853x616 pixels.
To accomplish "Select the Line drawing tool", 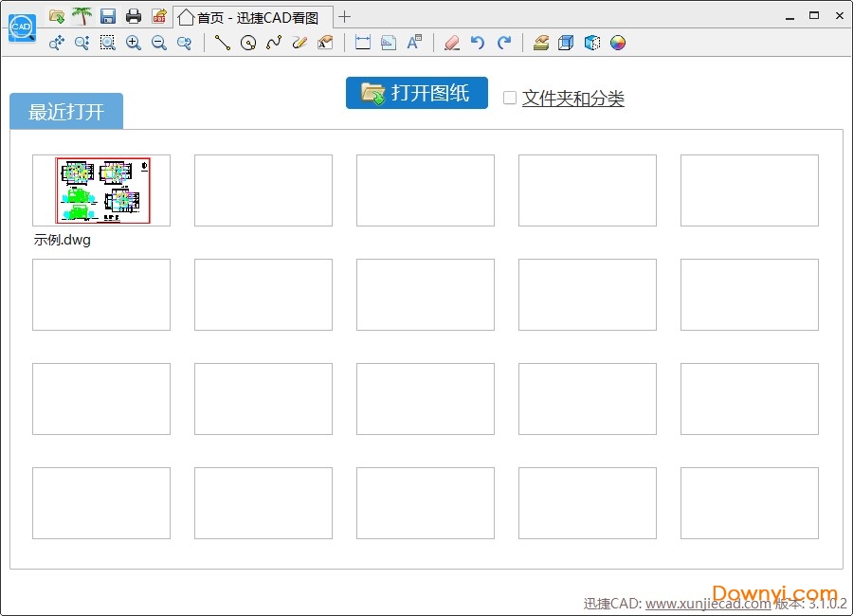I will pos(224,43).
